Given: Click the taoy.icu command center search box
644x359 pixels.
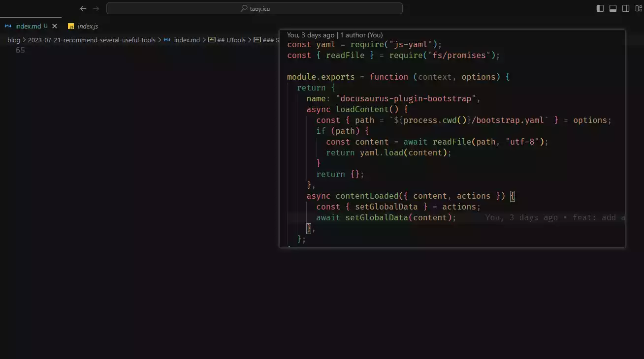Looking at the screenshot, I should pos(255,8).
